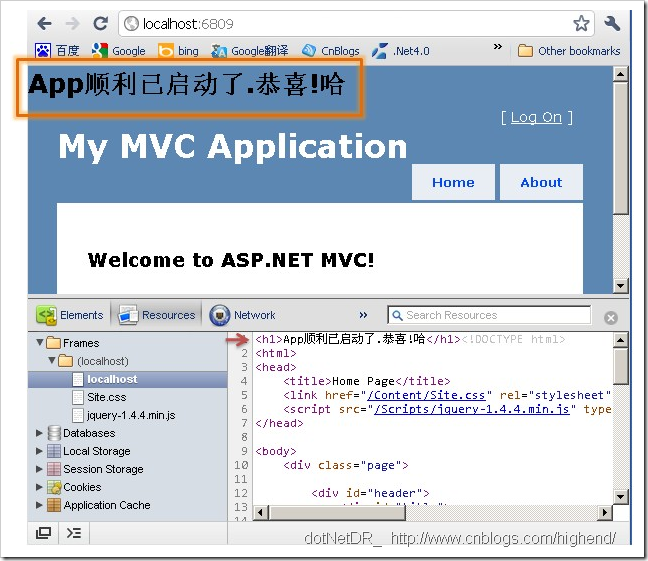The width and height of the screenshot is (648, 561).
Task: Click the <div class="page"> source line
Action: [x=345, y=465]
